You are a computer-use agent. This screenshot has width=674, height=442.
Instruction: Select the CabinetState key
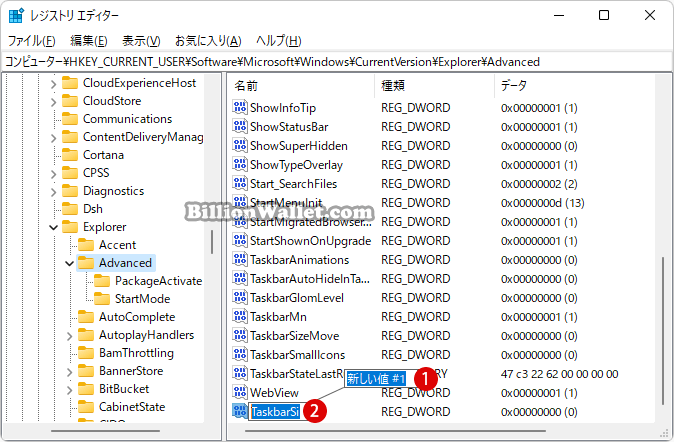[x=132, y=407]
